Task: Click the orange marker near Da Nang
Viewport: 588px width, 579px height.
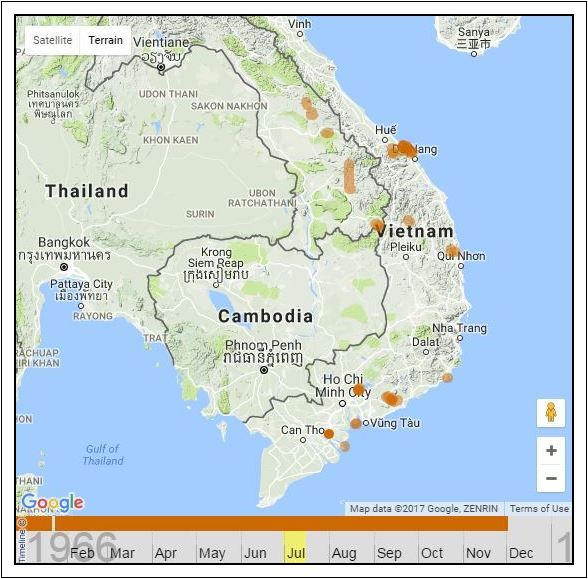Action: [402, 150]
